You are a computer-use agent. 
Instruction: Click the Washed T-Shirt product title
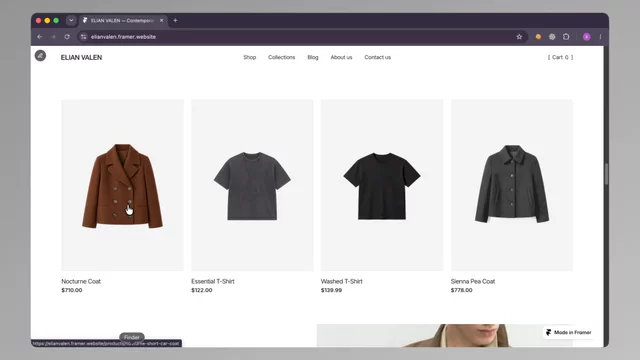tap(342, 281)
